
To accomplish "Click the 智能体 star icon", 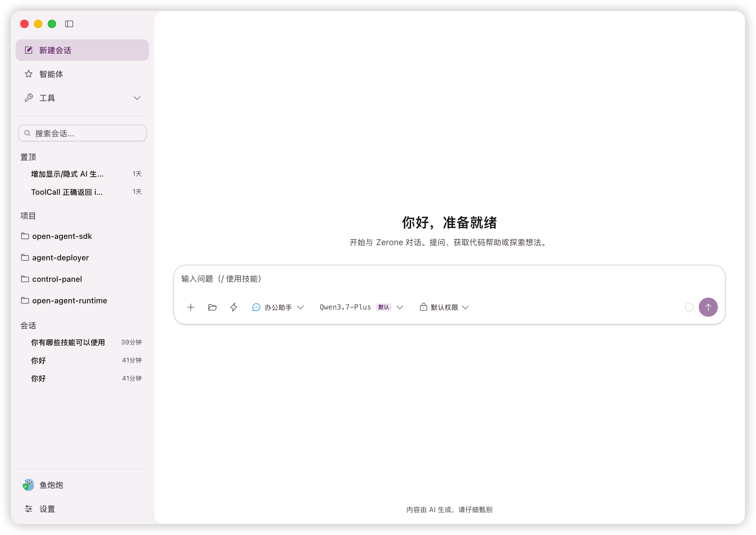I will click(29, 74).
